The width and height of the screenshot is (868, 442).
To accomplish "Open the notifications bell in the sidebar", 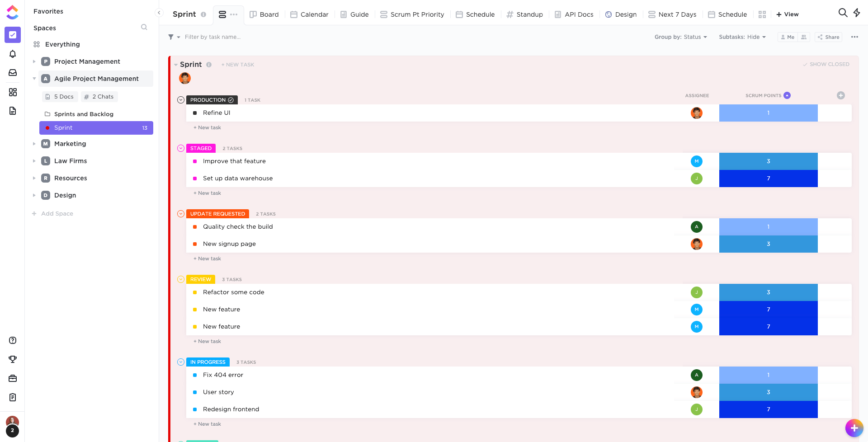I will (13, 54).
